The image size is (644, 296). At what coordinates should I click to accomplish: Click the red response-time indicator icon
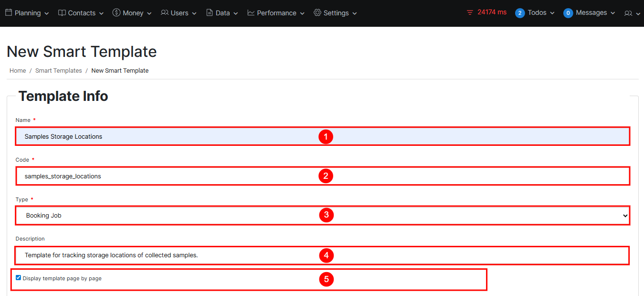coord(470,12)
